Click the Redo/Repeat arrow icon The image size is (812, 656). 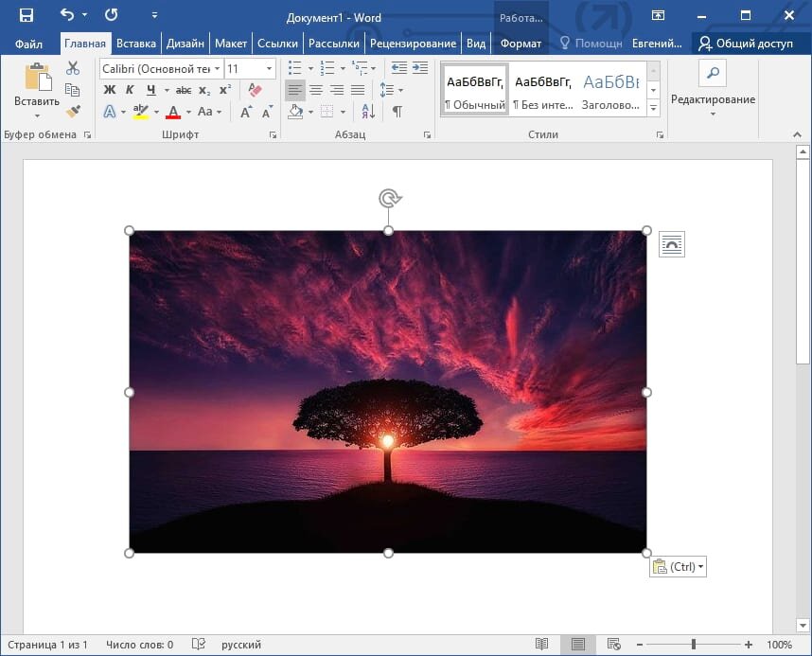(111, 14)
